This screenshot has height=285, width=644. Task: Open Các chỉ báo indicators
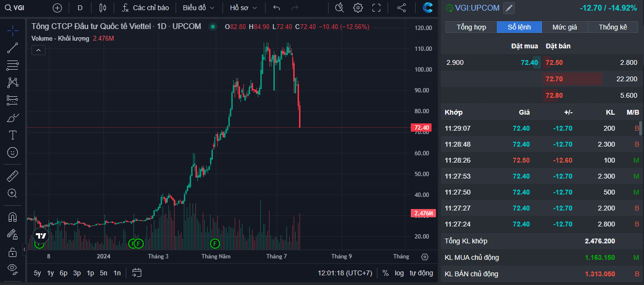tap(145, 8)
